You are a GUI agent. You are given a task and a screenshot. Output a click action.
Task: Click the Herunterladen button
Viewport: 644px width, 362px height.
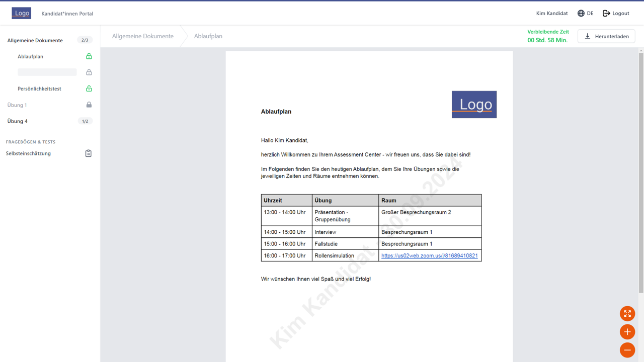606,36
